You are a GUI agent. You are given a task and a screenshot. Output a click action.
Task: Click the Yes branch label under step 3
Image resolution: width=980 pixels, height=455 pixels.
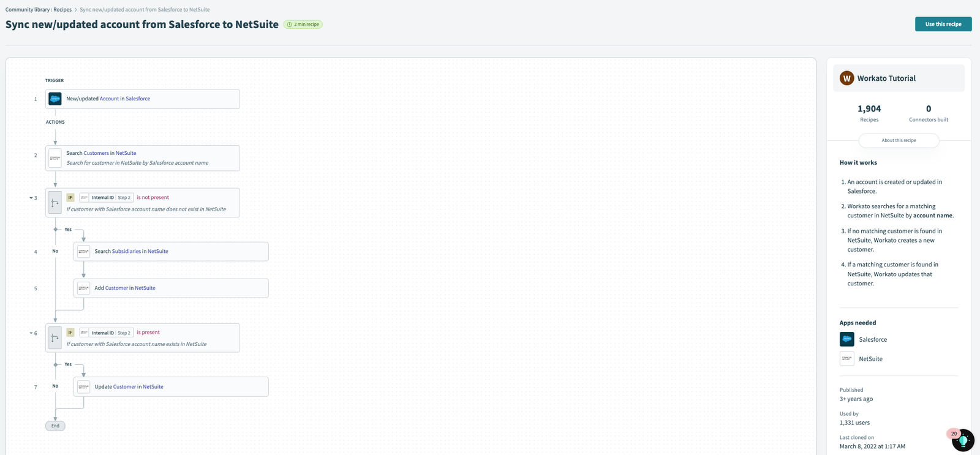68,229
